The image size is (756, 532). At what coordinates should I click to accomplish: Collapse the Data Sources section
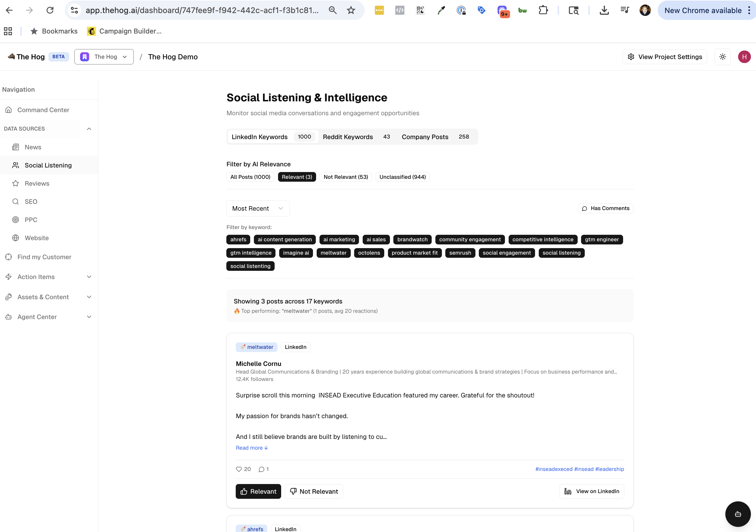89,129
